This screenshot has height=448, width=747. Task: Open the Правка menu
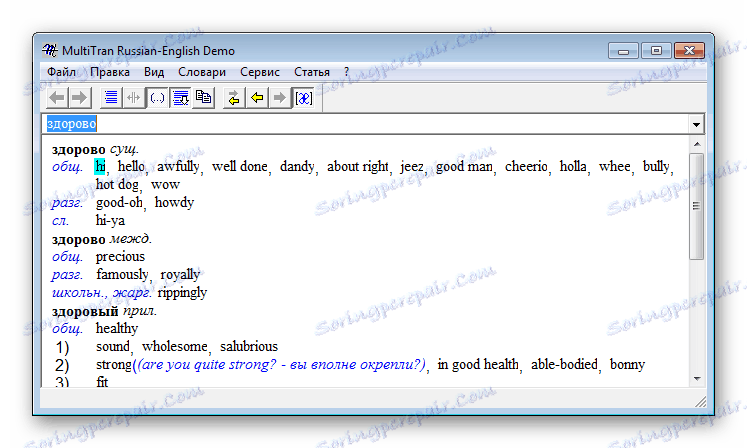110,72
